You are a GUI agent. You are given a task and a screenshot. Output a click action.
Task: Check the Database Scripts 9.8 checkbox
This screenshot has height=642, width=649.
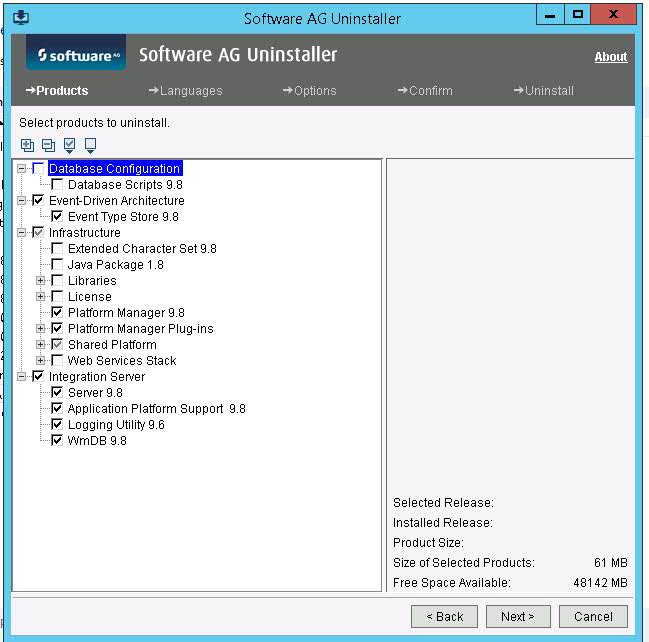point(57,185)
